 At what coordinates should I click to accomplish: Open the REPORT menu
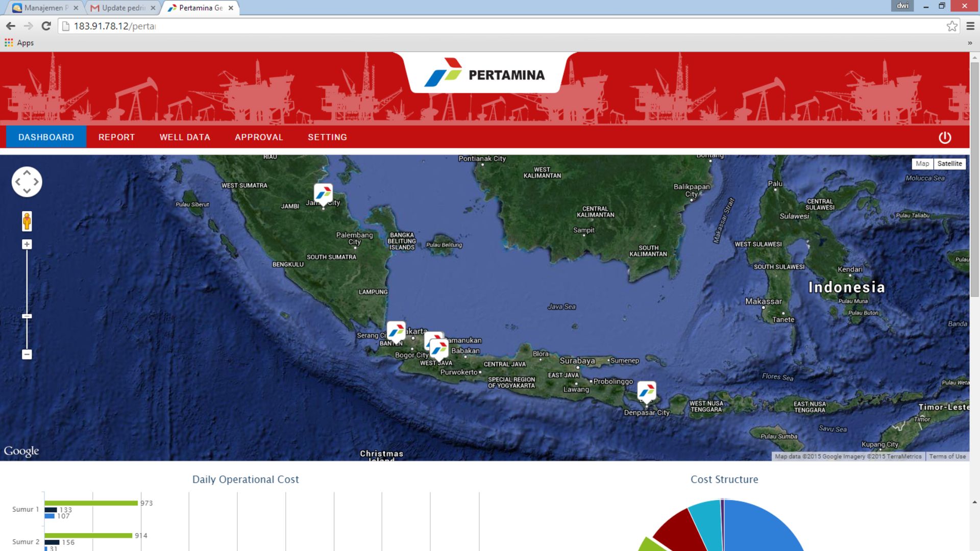tap(116, 137)
